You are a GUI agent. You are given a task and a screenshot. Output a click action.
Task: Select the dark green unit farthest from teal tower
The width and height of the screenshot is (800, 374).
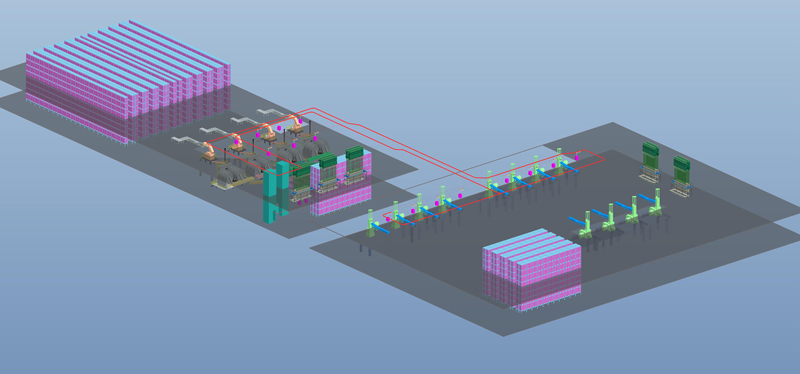click(356, 161)
